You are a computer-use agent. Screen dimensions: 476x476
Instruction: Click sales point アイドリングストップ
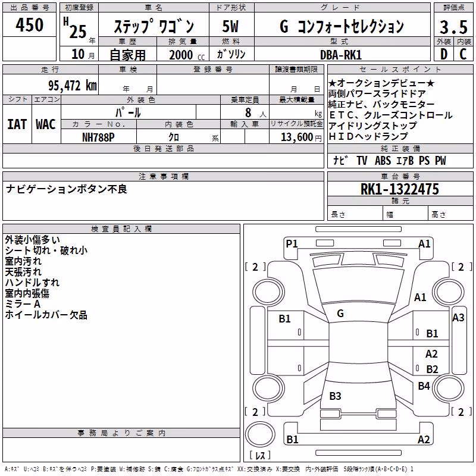[373, 126]
